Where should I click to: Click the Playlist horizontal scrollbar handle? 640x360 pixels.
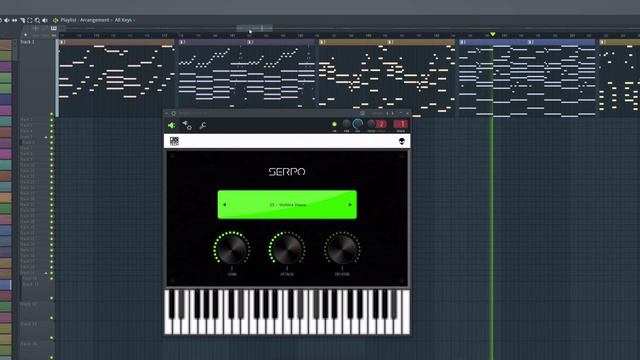(x=255, y=28)
